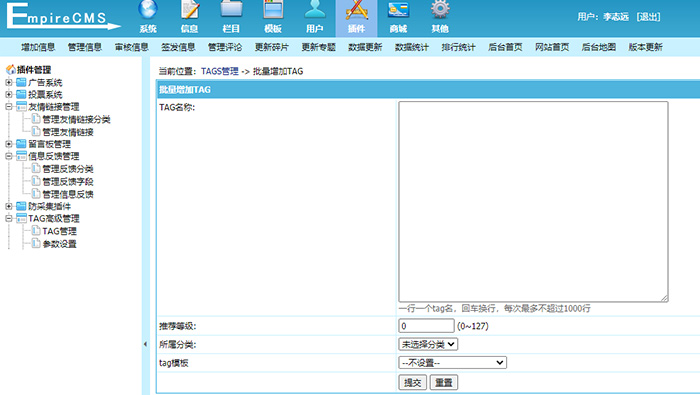Focus the TAG名称 text area
Viewport: 700px width, 395px height.
pyautogui.click(x=533, y=201)
